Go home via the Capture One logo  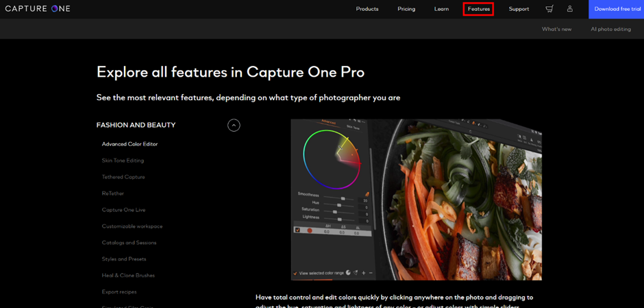pos(38,9)
